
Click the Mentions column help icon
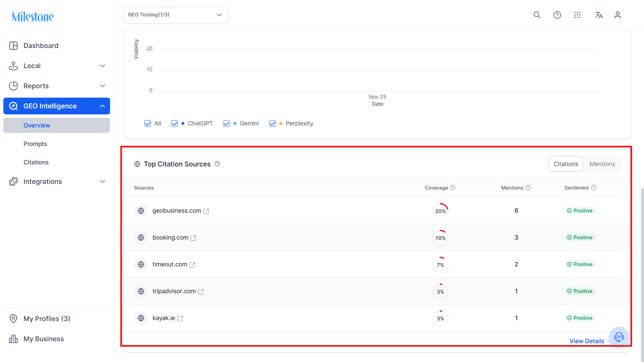tap(528, 188)
